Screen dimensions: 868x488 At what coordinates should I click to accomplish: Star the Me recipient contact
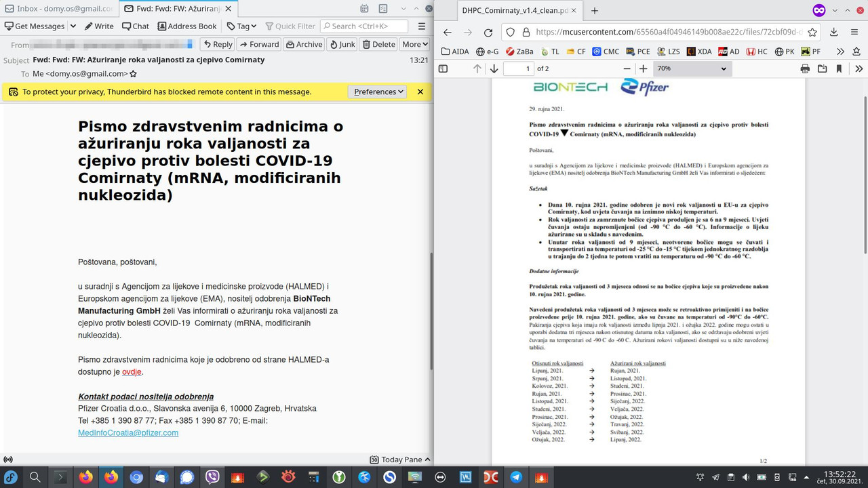click(x=134, y=73)
